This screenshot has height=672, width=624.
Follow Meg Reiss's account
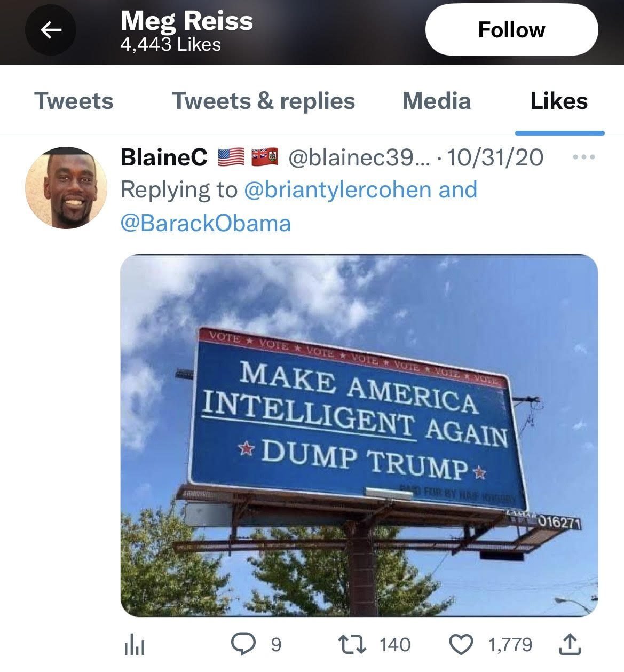tap(511, 30)
